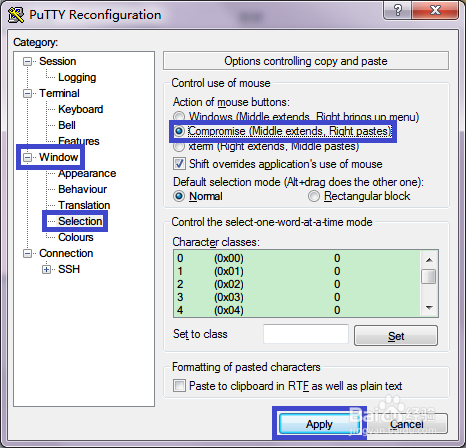Select character class row 0 (0x00)
The height and width of the screenshot is (448, 466).
click(x=297, y=258)
